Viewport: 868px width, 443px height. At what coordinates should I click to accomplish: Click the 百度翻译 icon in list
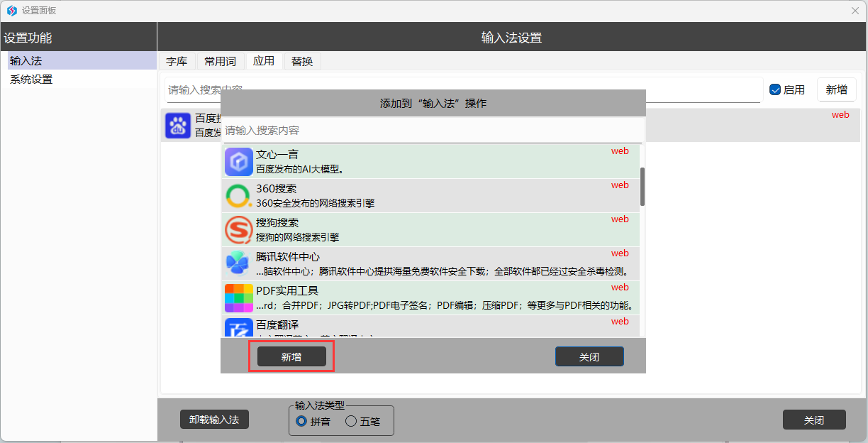coord(238,327)
